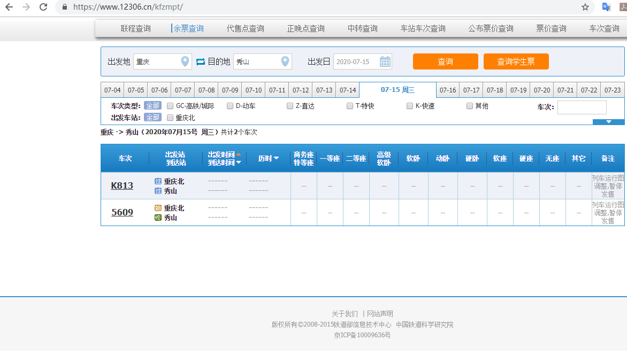
Task: Click the 终 icon beside 秀山 in 5609 row
Action: pos(158,218)
